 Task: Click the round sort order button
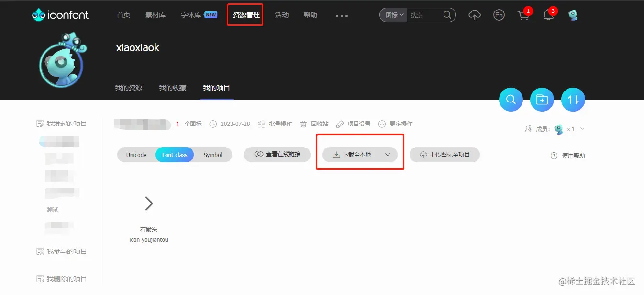click(x=573, y=100)
